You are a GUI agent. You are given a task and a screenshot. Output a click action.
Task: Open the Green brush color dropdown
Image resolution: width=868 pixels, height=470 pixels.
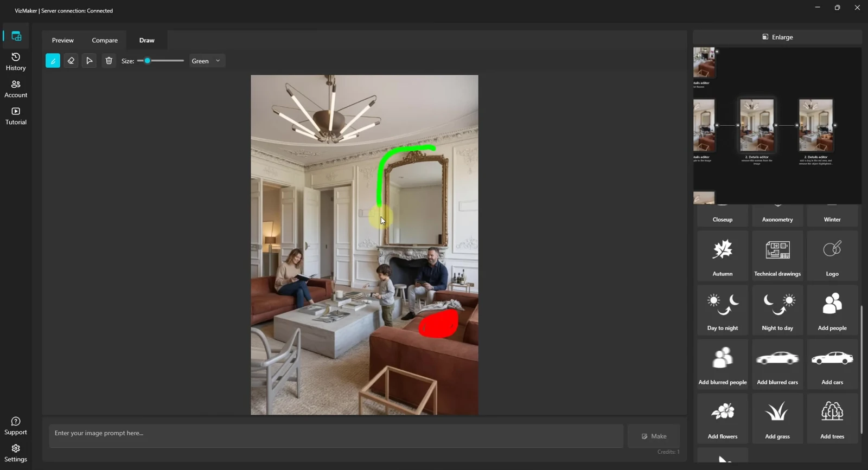coord(207,61)
